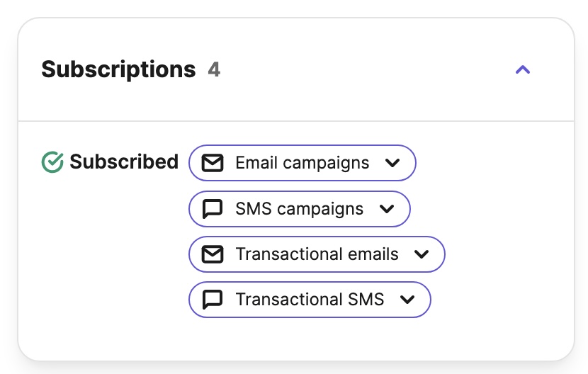Click the Transactional SMS label text

pos(310,300)
